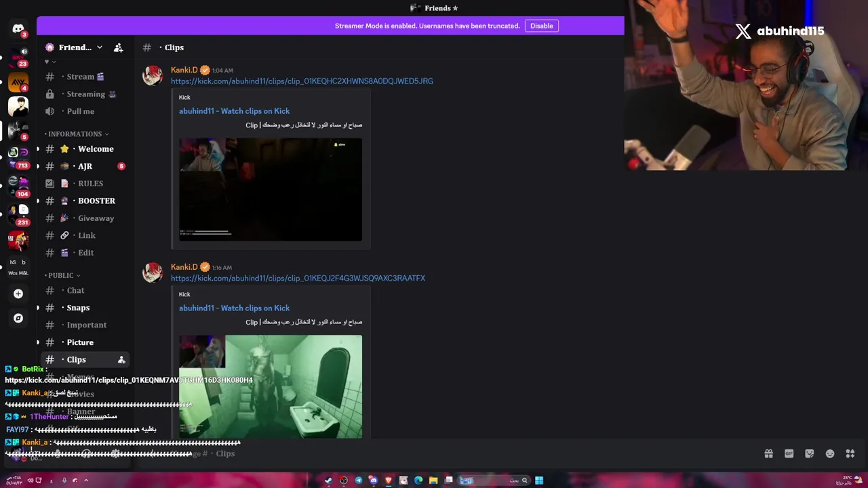The image size is (868, 488).
Task: Open the Picture channel
Action: [x=85, y=342]
